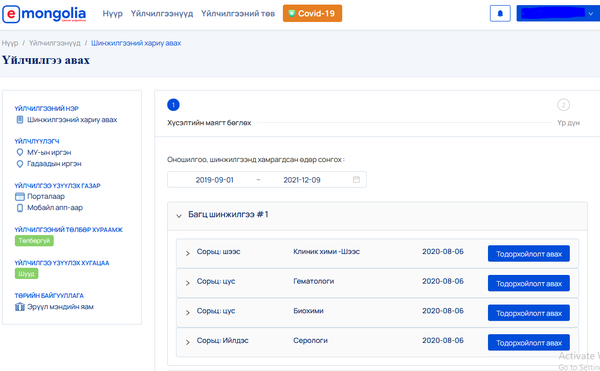Click the Үр дүн step label
This screenshot has height=371, width=600.
(568, 123)
